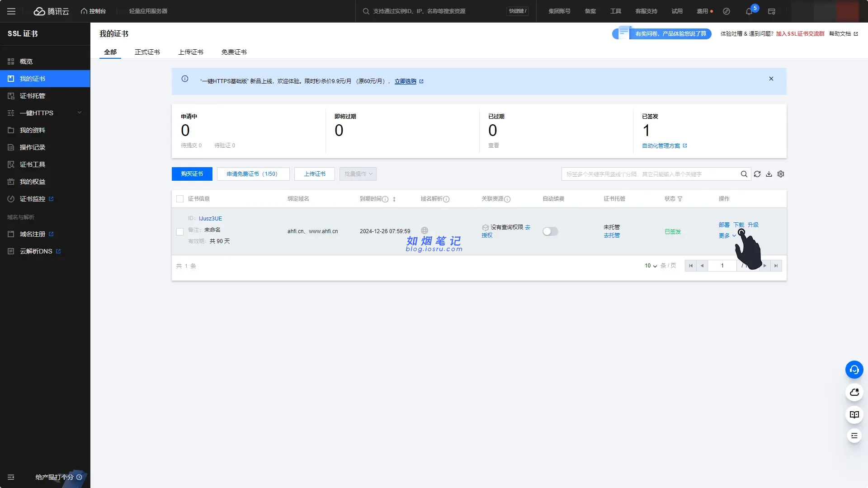The height and width of the screenshot is (488, 868).
Task: Go to the first page of results
Action: 691,266
